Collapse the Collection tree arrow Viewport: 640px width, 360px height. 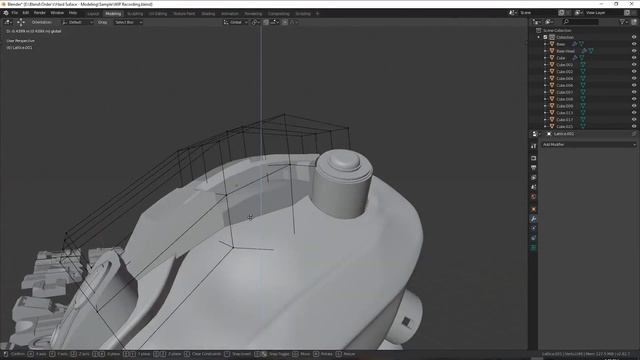click(x=539, y=37)
